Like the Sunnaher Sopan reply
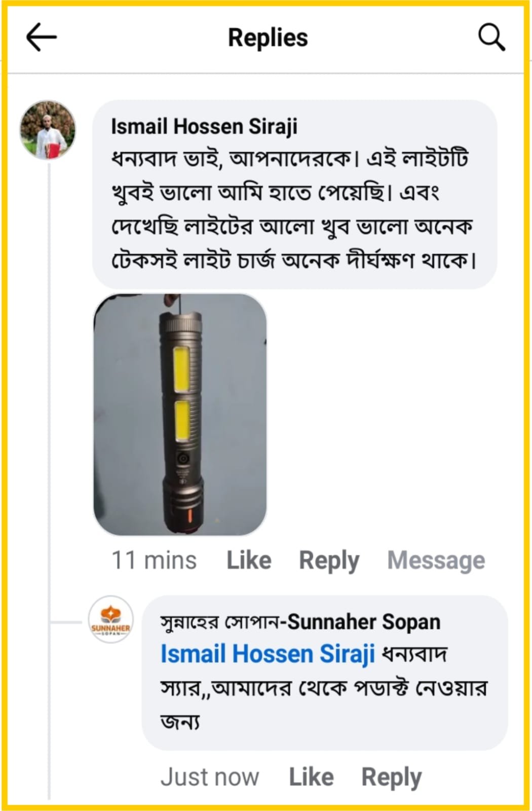The image size is (532, 811). [311, 777]
